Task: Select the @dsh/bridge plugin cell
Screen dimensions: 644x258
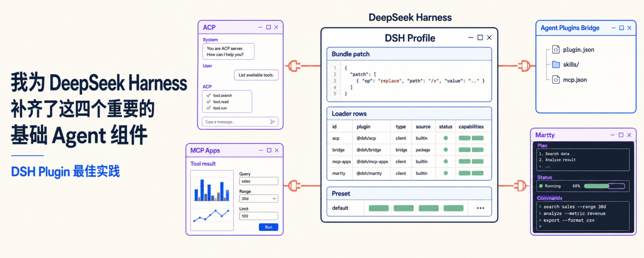Action: click(x=369, y=150)
